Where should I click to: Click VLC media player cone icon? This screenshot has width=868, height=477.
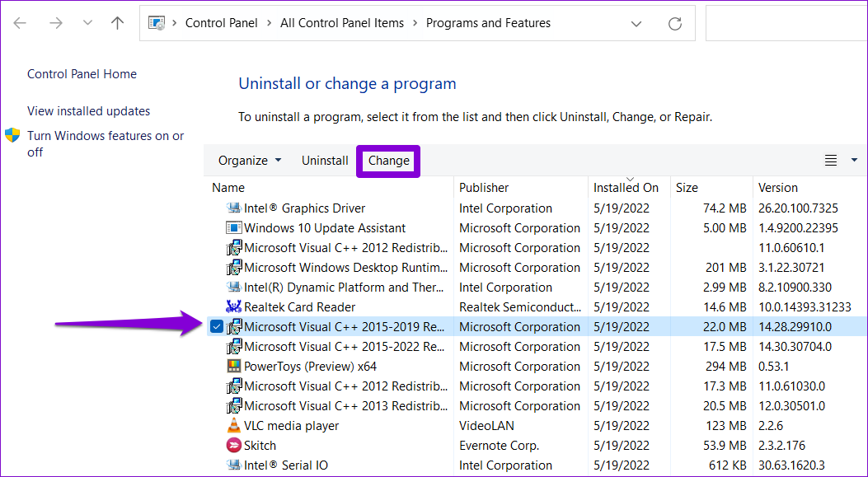click(x=234, y=426)
